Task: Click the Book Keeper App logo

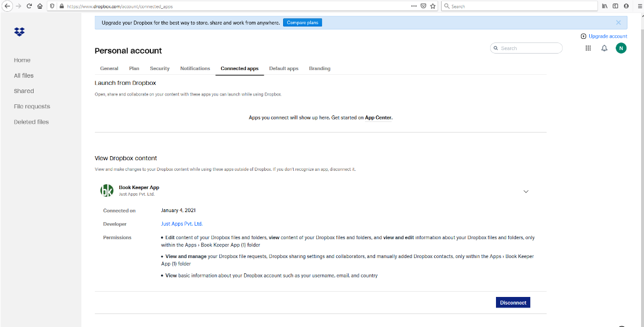Action: point(107,190)
